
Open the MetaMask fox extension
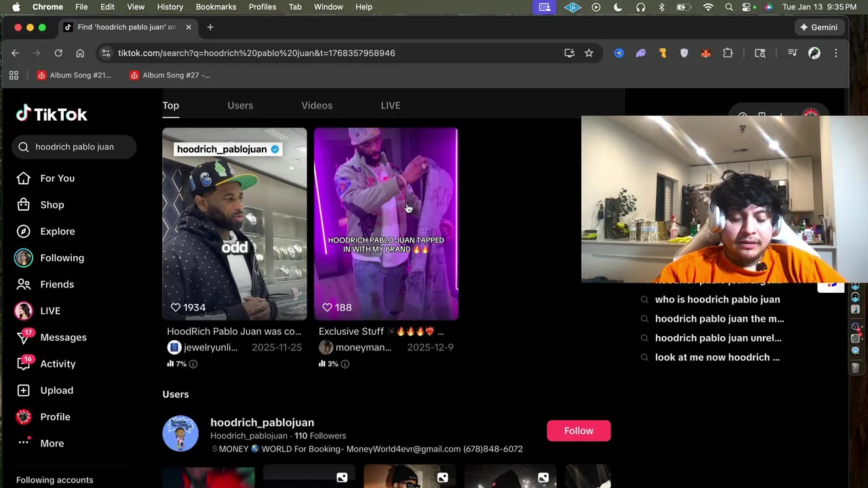(x=706, y=53)
